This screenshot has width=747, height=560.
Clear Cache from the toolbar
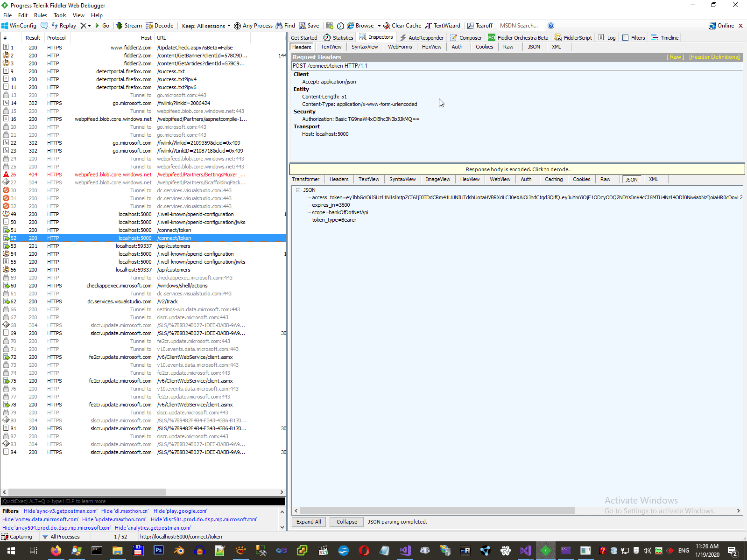point(402,26)
